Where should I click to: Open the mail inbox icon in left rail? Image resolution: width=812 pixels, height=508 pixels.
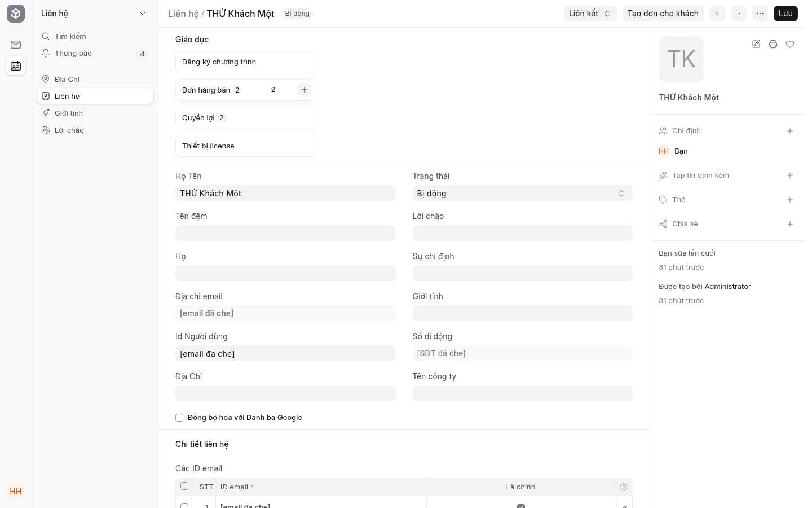coord(16,45)
